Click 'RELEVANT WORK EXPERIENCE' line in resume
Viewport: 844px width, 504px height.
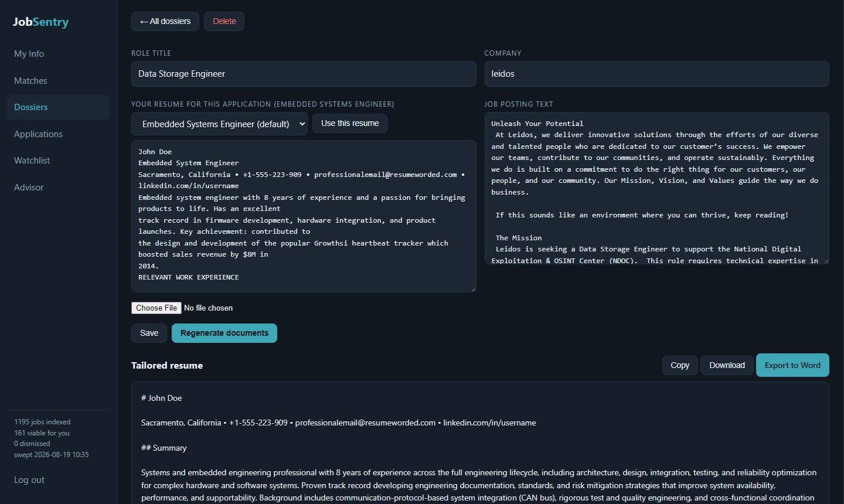(x=189, y=277)
